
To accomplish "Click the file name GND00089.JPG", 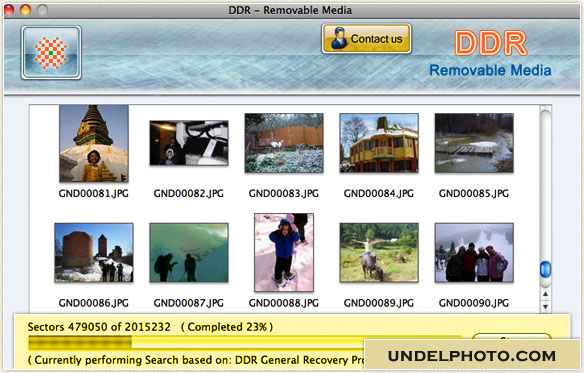I will (x=379, y=303).
